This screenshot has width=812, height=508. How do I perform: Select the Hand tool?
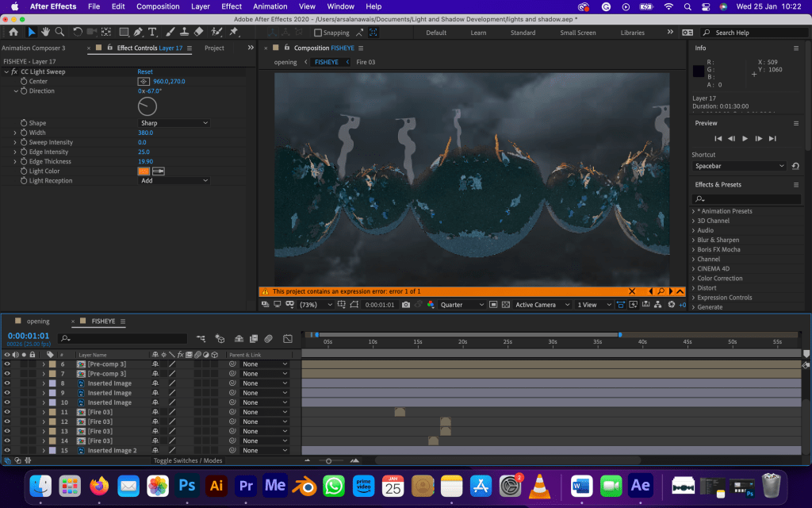click(x=46, y=33)
